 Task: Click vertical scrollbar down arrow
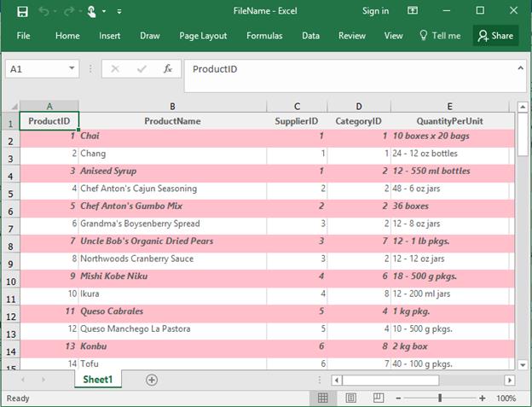[523, 365]
